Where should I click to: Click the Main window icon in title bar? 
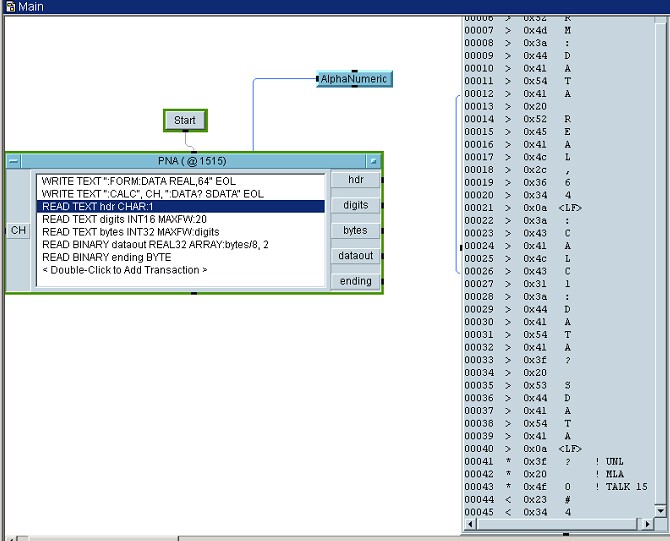[8, 7]
